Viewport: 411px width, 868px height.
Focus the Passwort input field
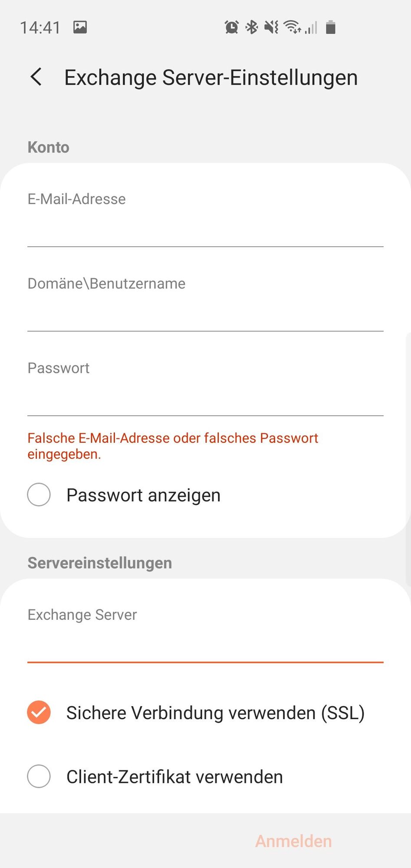tap(205, 399)
